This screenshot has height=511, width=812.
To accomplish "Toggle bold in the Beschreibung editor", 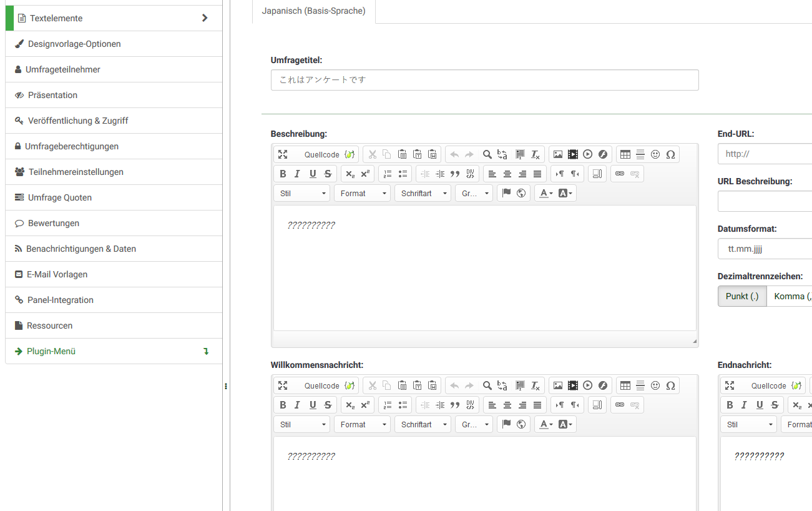I will point(283,174).
